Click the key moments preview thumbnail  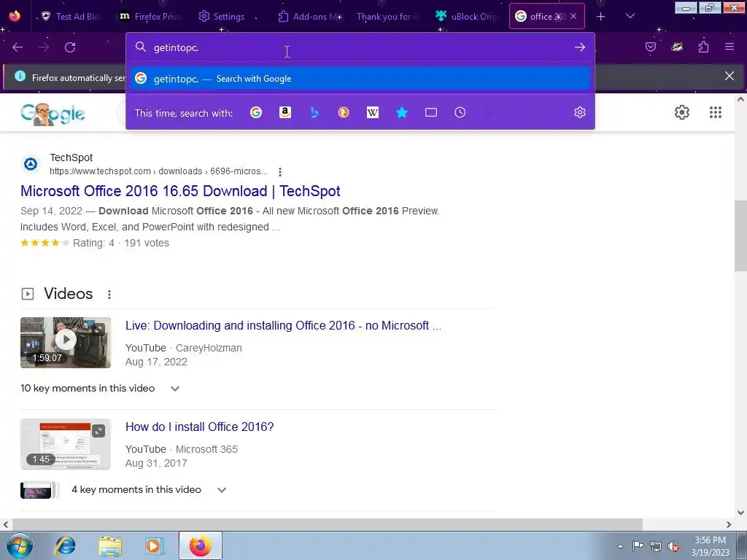[x=36, y=491]
